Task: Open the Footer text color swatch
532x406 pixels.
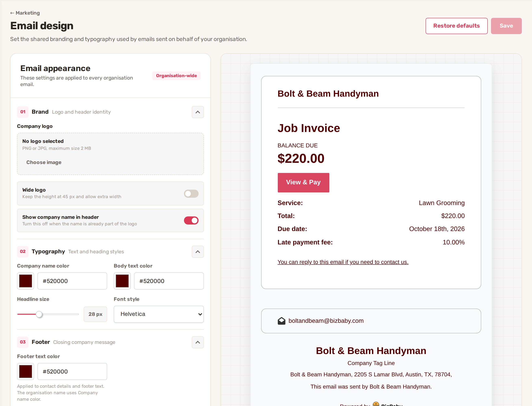Action: 26,371
